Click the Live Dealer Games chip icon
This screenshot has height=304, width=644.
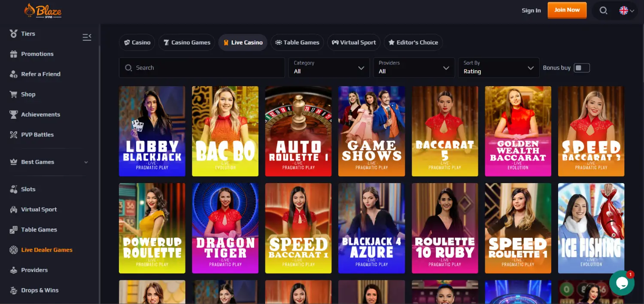click(13, 250)
